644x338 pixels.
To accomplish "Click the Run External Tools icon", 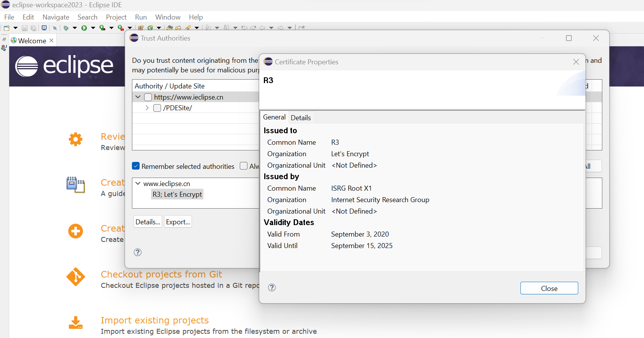I will [121, 28].
